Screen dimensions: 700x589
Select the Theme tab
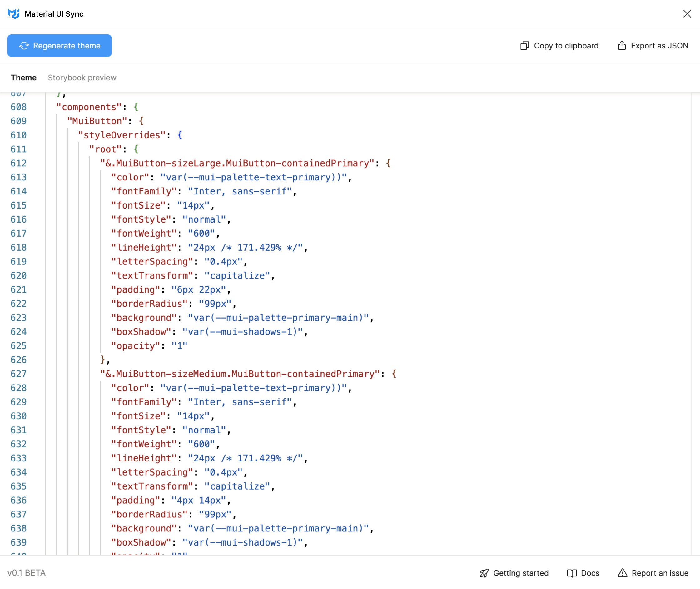pos(24,78)
